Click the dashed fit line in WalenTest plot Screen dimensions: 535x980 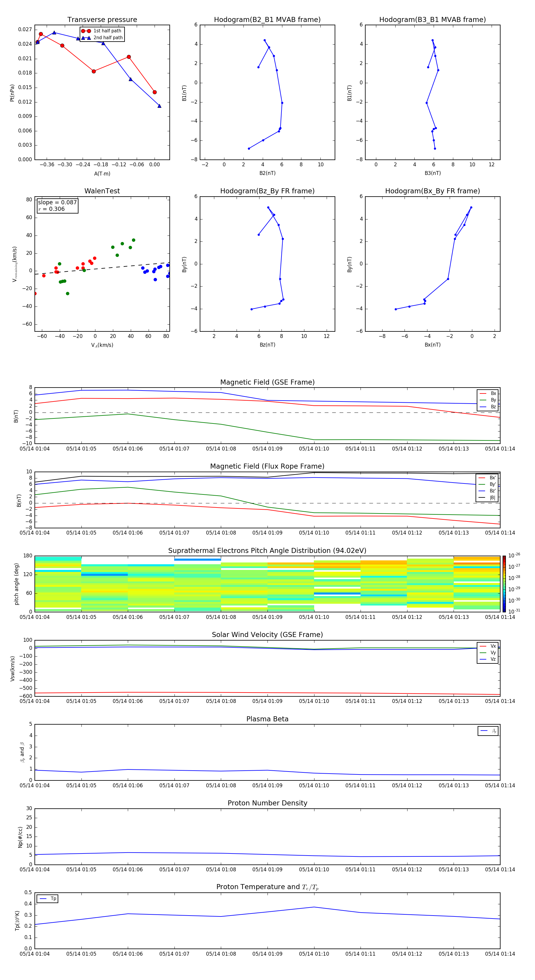tap(102, 268)
